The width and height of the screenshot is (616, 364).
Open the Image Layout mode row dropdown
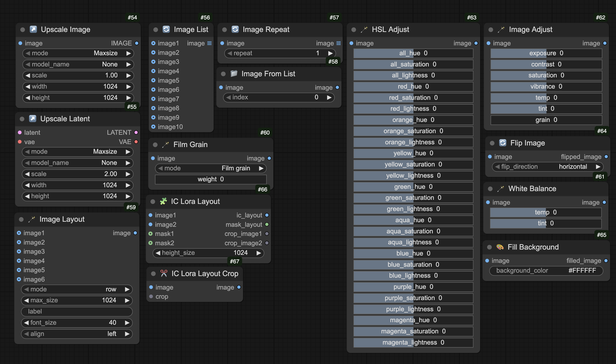click(77, 289)
